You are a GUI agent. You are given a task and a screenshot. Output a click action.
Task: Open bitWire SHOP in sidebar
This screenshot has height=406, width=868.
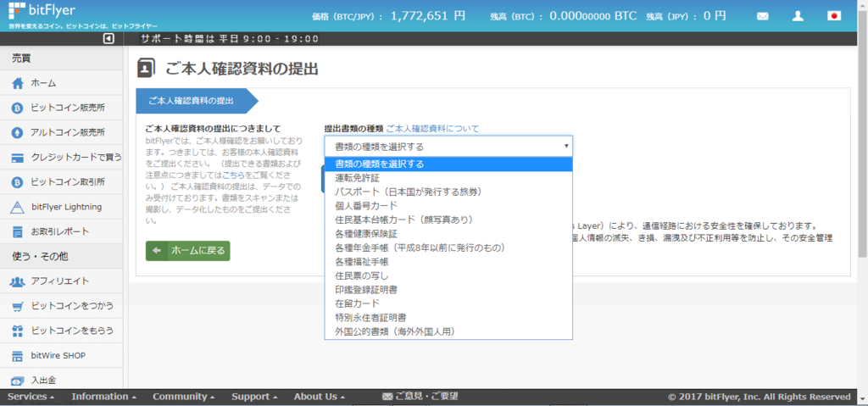click(x=61, y=356)
